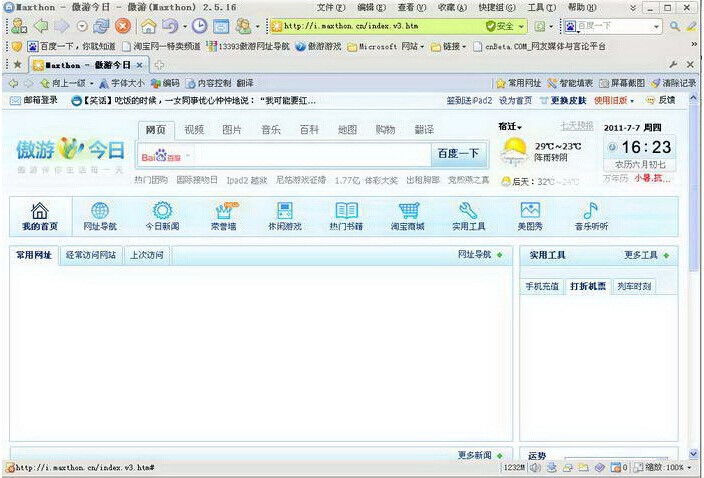Expand the address bar security 安全 dropdown
704x478 pixels.
pos(521,26)
